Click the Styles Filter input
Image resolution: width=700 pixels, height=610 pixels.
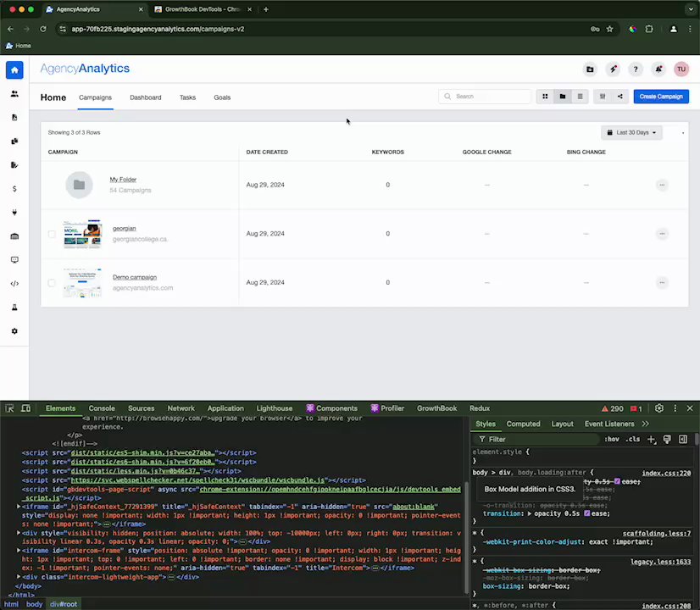[538, 440]
